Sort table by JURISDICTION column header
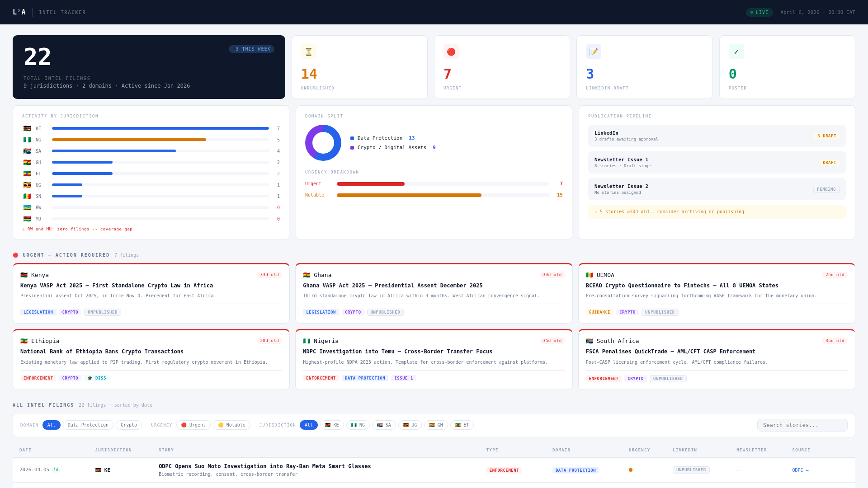The image size is (868, 488). (113, 450)
